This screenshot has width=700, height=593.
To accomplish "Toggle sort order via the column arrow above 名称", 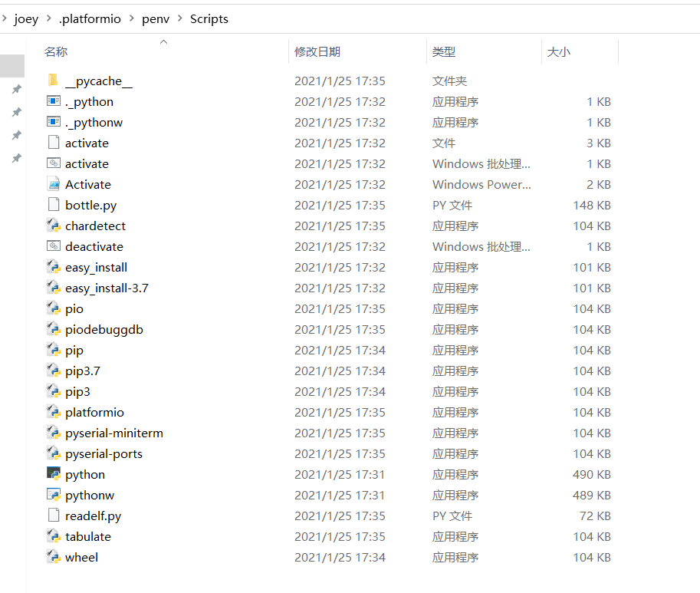I will 163,41.
